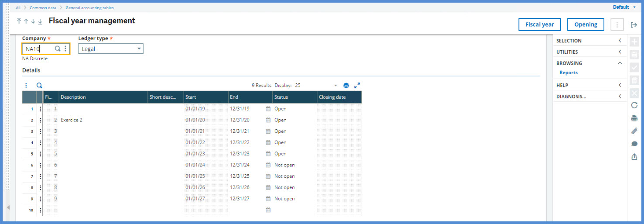
Task: Collapse the Browsing panel
Action: pyautogui.click(x=620, y=63)
